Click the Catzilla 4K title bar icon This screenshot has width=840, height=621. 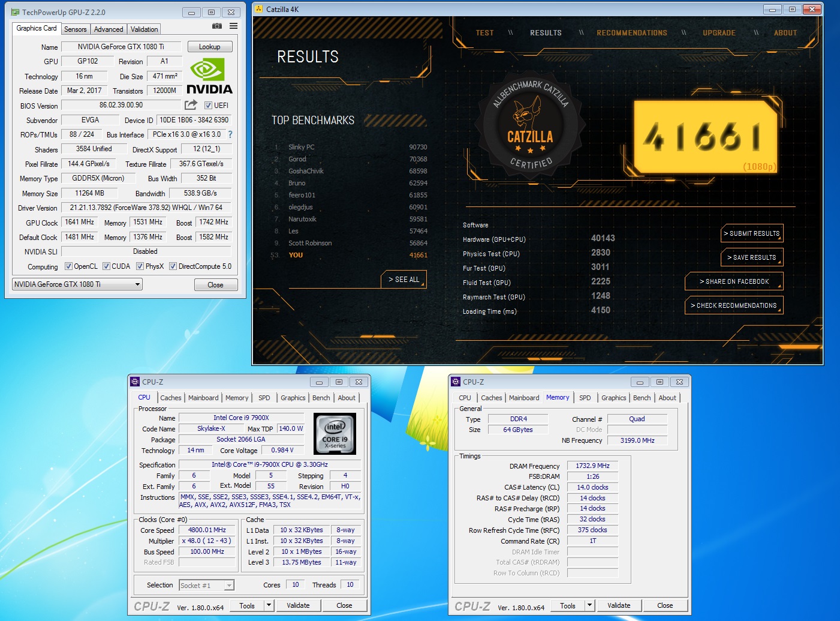click(258, 9)
